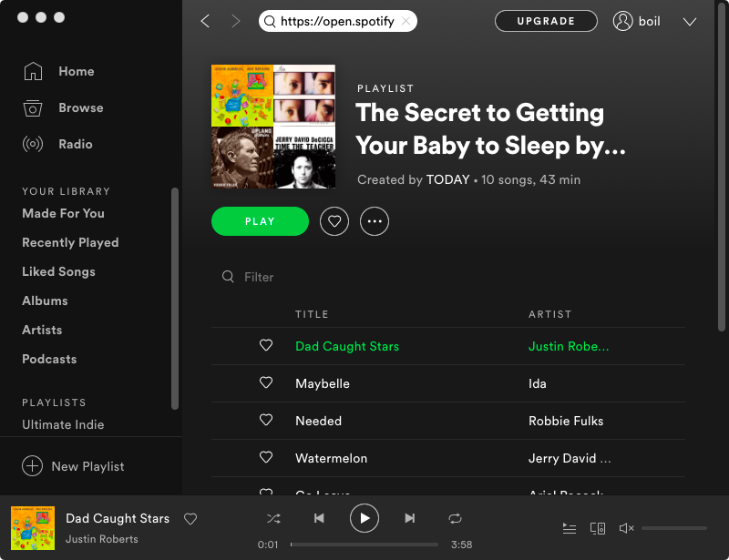
Task: Open the connect to device icon
Action: 598,528
